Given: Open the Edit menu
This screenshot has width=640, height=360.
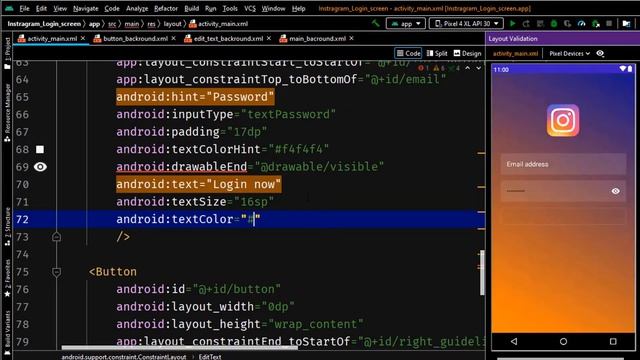Looking at the screenshot, I should click(41, 8).
